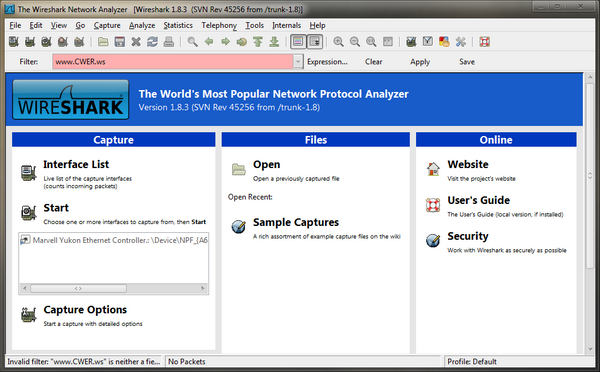Open the Help menu
600x372 pixels.
tap(317, 25)
